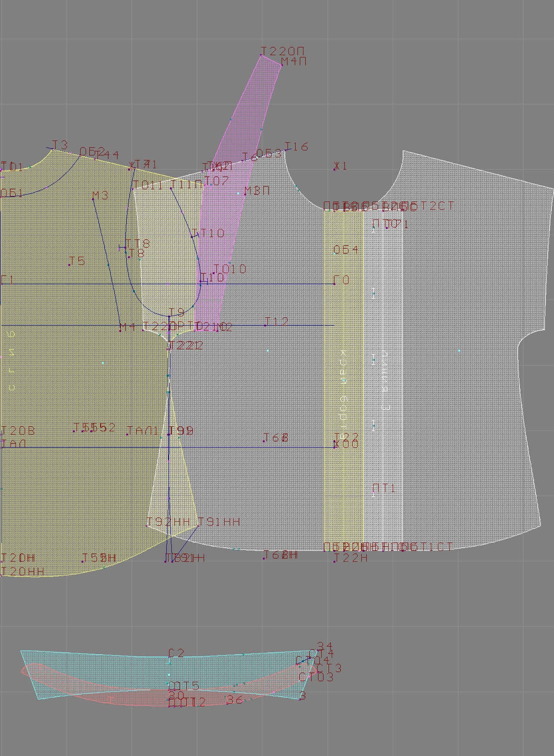The height and width of the screenshot is (756, 554).
Task: Select point T010 near the armhole
Action: coord(214,273)
